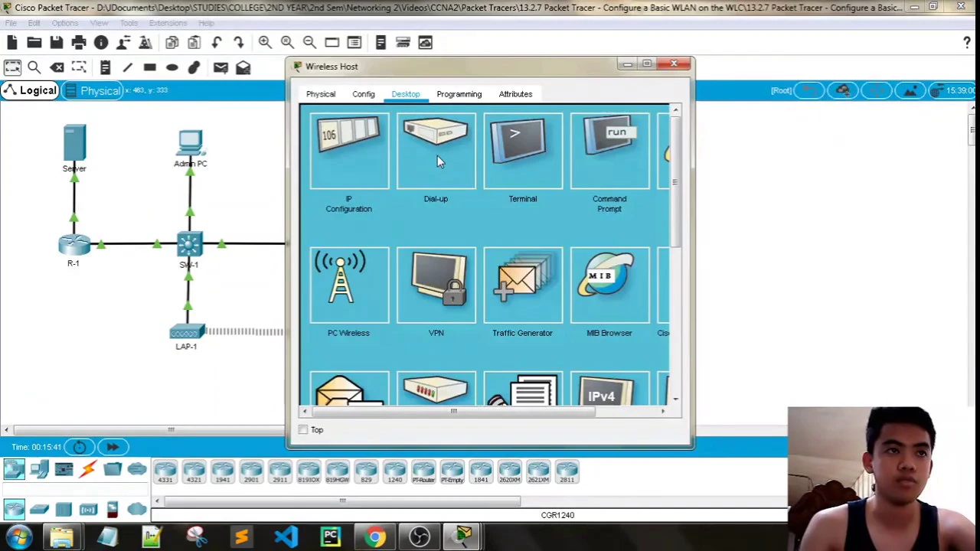Viewport: 980px width, 551px height.
Task: Click the Copy toolbar icon
Action: (172, 43)
